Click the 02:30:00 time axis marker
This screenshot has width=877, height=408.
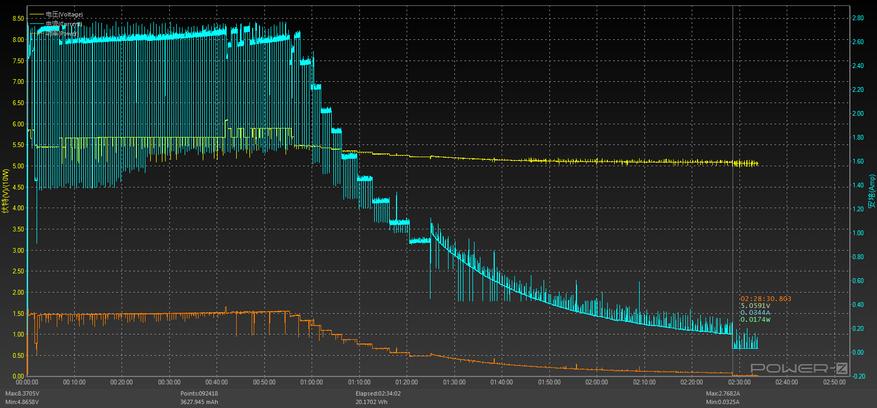click(739, 382)
